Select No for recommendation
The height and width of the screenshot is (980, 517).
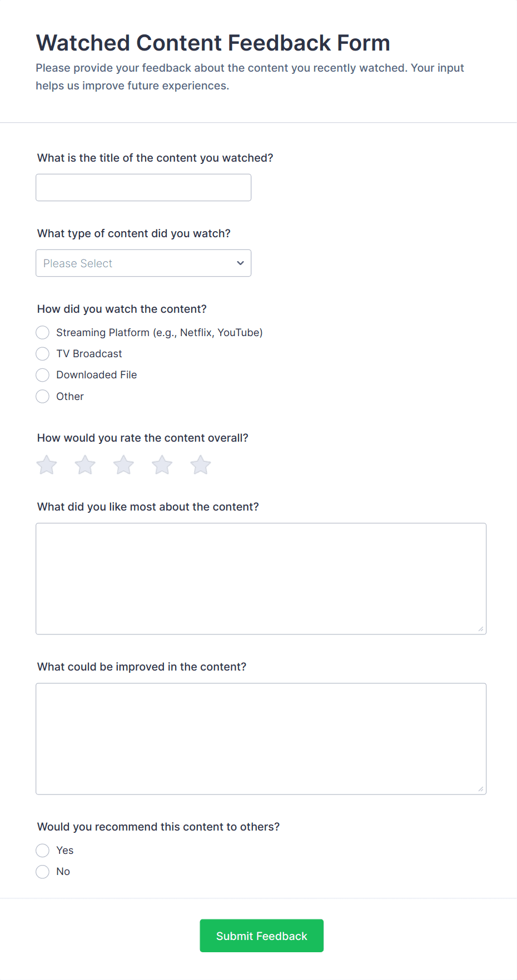pyautogui.click(x=43, y=872)
